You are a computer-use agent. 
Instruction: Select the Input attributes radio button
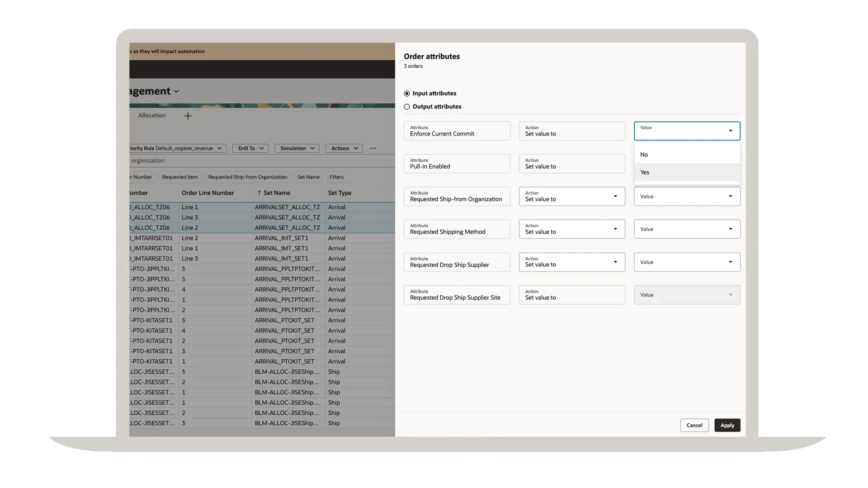pos(406,93)
